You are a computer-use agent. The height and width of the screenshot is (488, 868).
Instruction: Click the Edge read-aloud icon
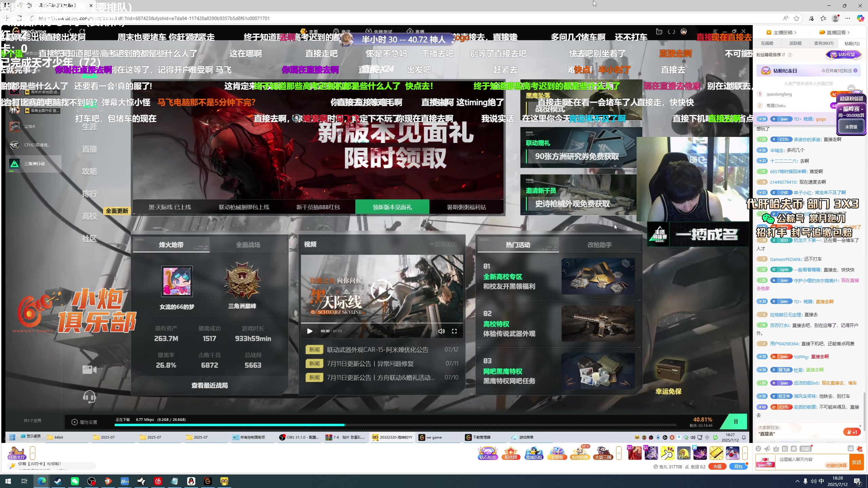(785, 18)
